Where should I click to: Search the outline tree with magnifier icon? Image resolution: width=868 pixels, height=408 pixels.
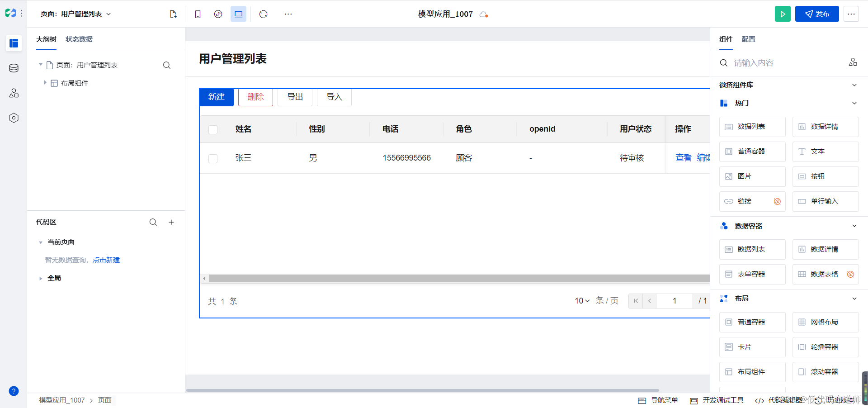[x=167, y=65]
